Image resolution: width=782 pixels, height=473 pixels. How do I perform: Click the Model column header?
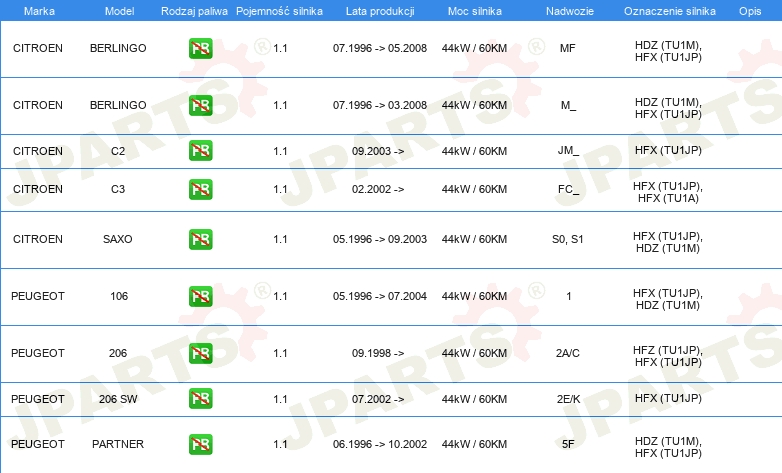[119, 11]
